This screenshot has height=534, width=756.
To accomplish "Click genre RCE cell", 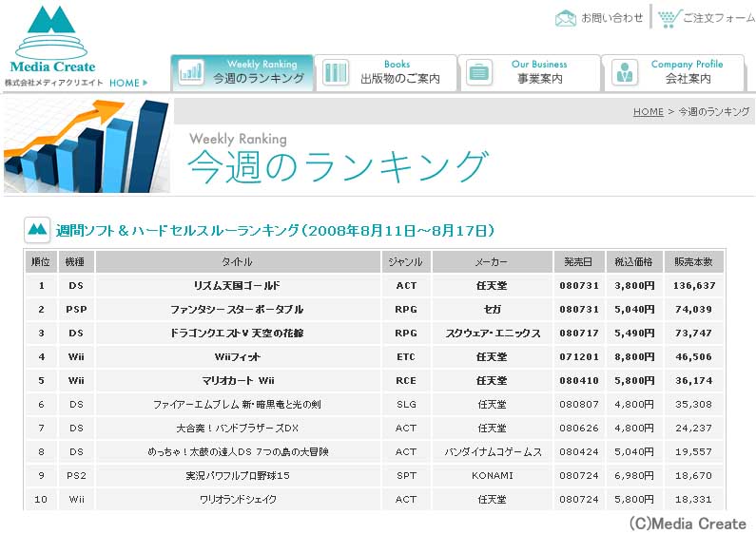I will tap(406, 381).
